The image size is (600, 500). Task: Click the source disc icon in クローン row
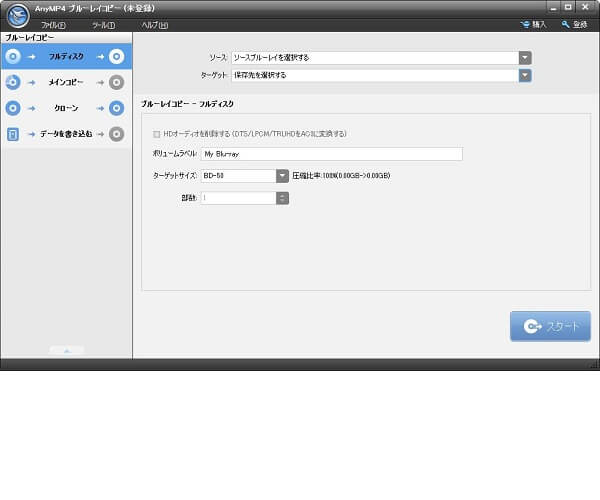(13, 108)
